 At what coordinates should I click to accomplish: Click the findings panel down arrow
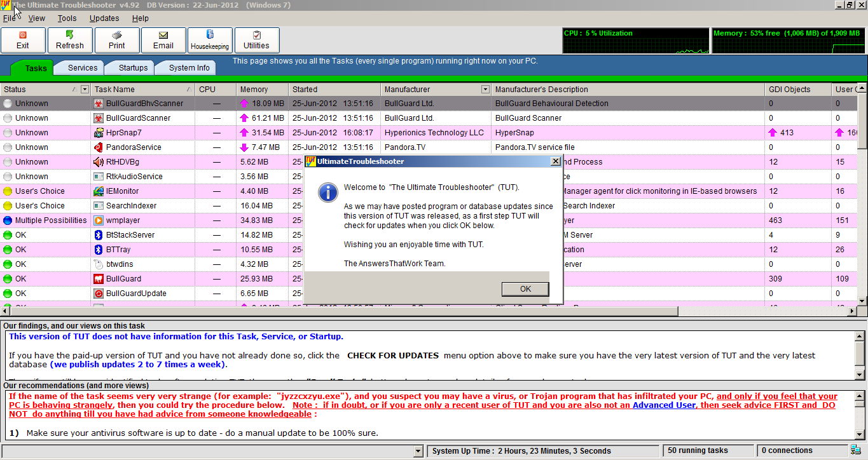click(860, 375)
